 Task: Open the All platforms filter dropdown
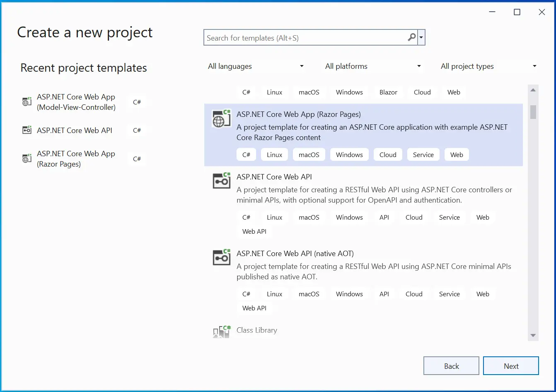coord(373,66)
